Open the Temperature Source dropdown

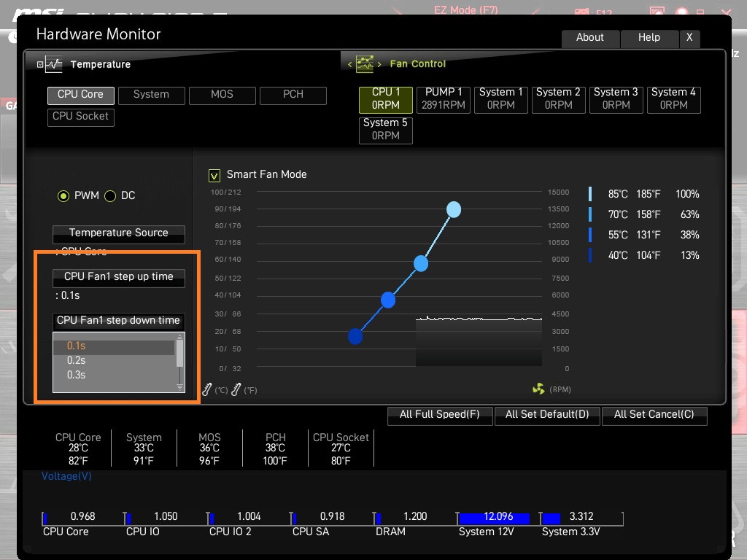click(119, 234)
